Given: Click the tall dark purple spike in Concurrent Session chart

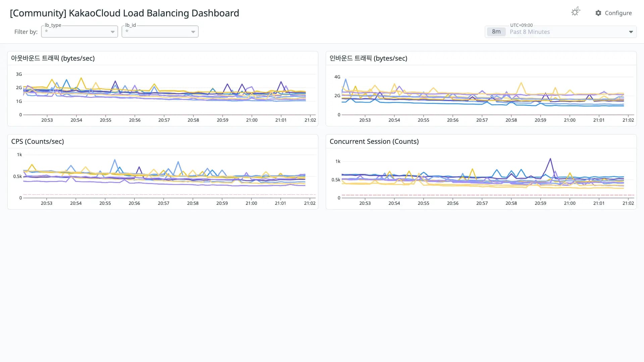Looking at the screenshot, I should coord(550,159).
